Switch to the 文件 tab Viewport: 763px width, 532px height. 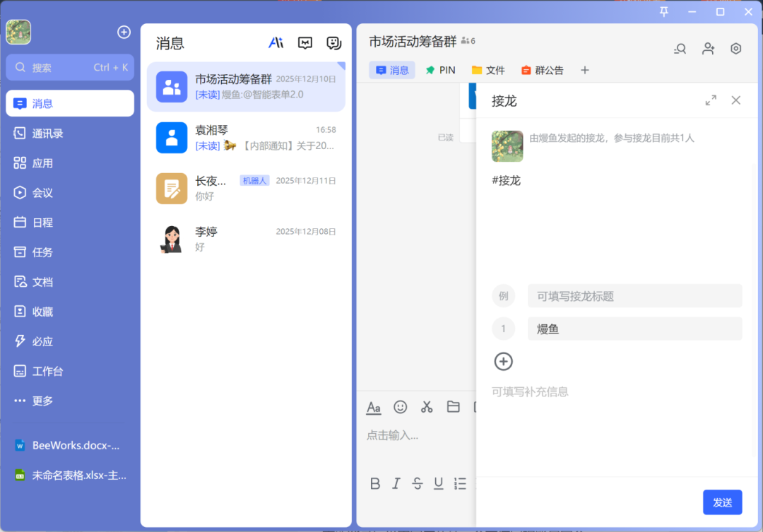click(489, 70)
